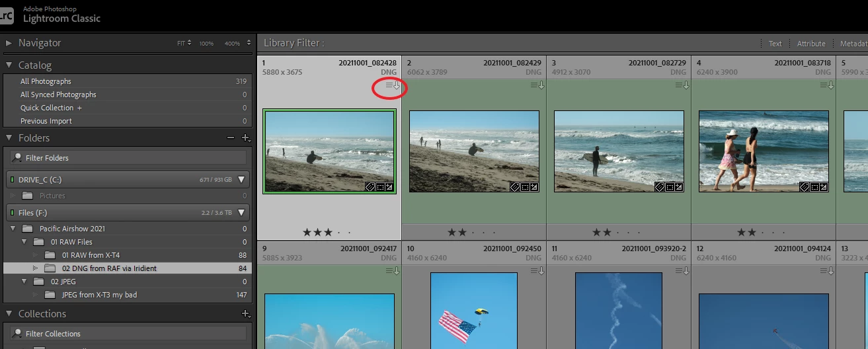Select Previous Import in Catalog
868x349 pixels.
(127, 121)
